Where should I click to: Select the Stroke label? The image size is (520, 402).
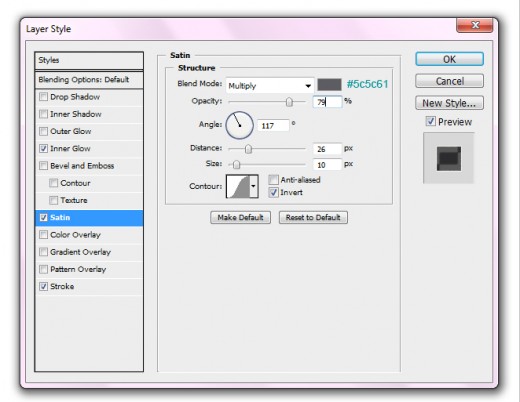(x=62, y=287)
